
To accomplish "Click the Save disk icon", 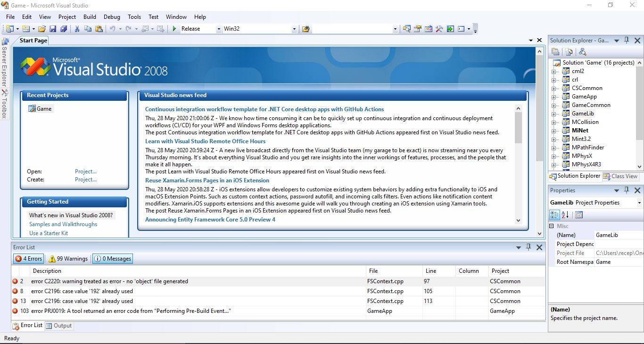I will tap(53, 29).
